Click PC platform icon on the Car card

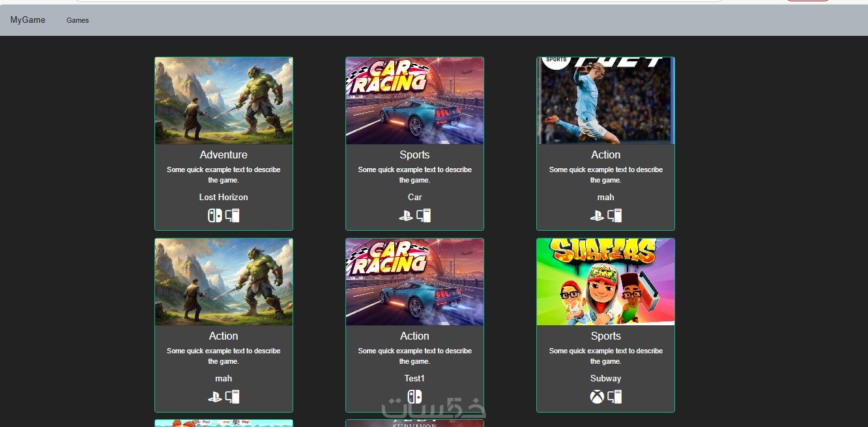point(424,215)
